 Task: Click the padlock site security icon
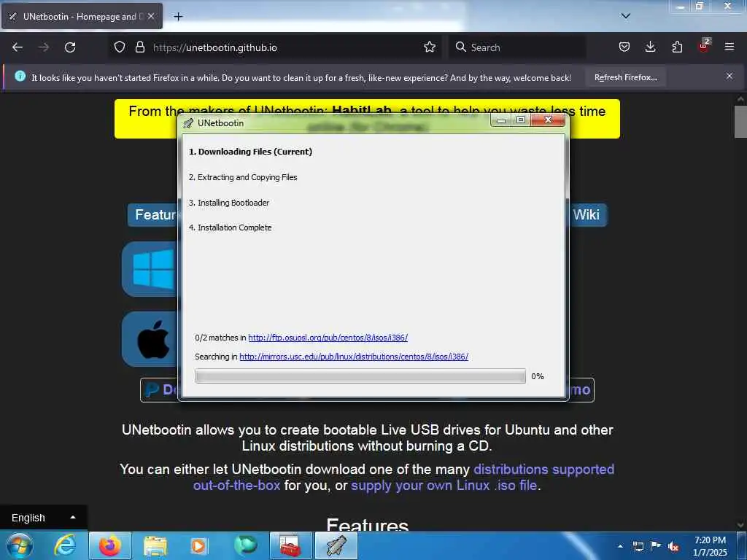point(139,47)
